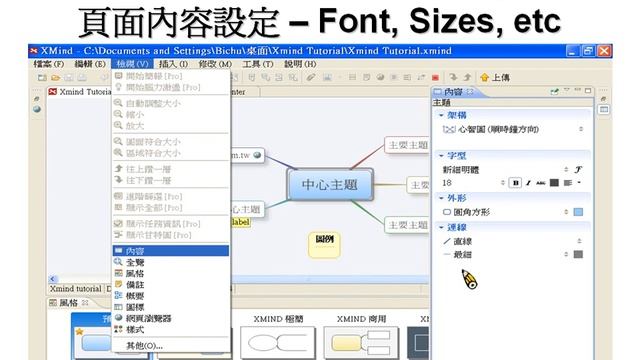The height and width of the screenshot is (360, 640).
Task: Click the table view icon in right sidebar
Action: (604, 109)
